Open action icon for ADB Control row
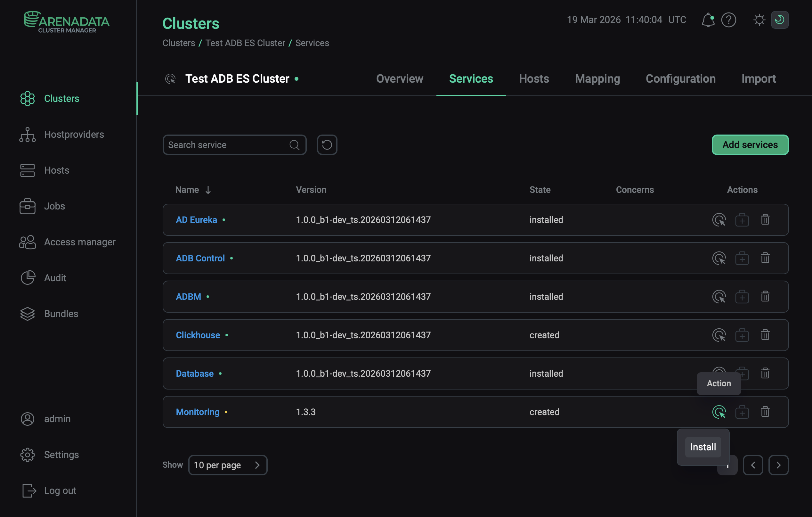The width and height of the screenshot is (812, 517). click(x=719, y=258)
